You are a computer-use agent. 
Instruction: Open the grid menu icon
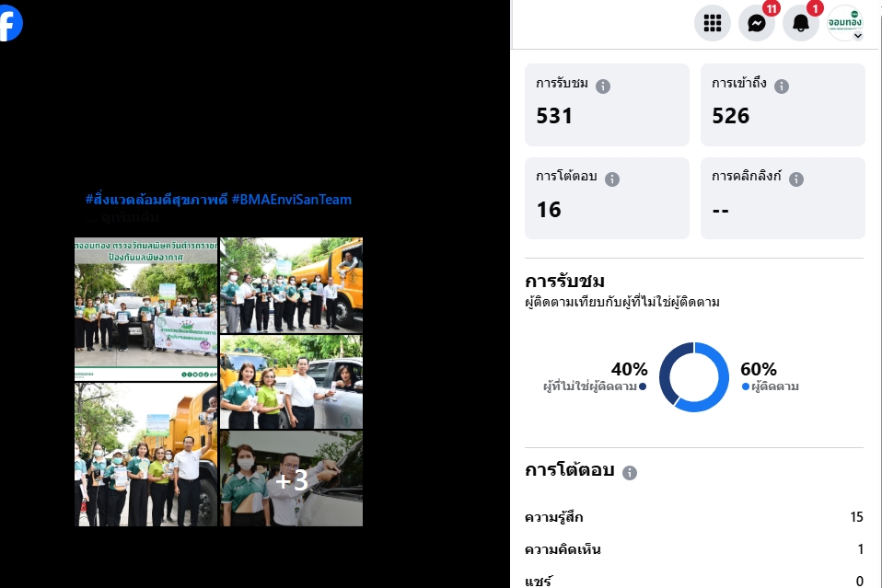point(712,23)
